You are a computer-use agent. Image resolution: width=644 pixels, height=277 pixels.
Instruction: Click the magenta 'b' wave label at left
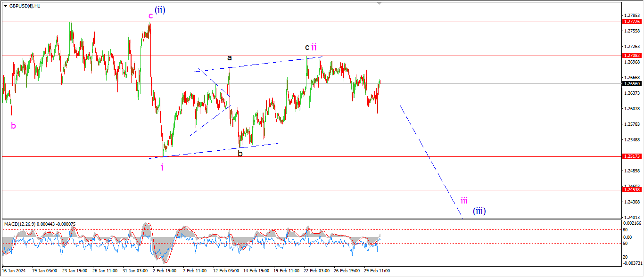[x=13, y=126]
